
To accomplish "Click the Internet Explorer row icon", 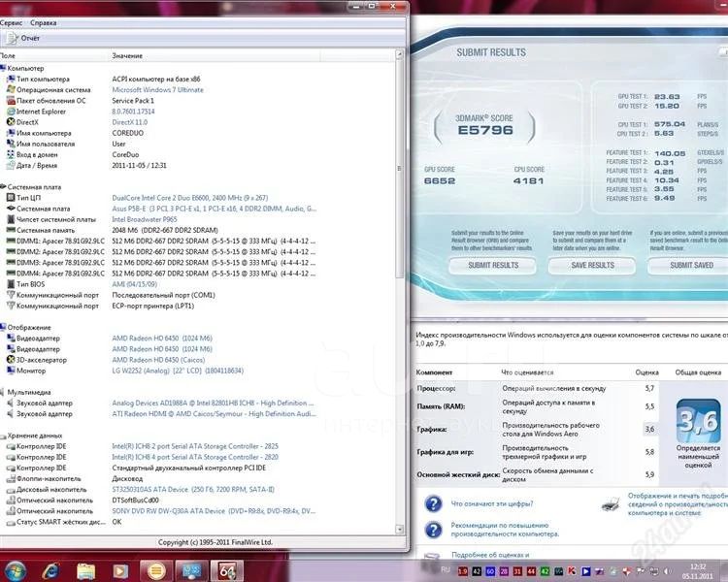I will (x=11, y=112).
